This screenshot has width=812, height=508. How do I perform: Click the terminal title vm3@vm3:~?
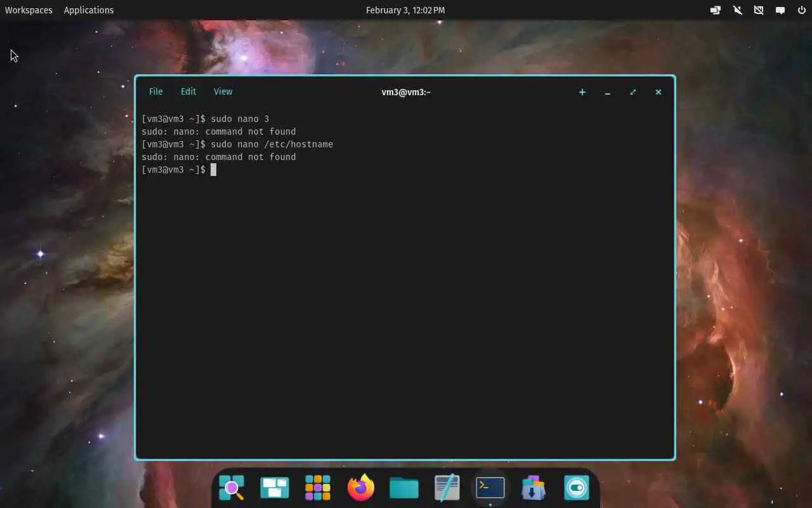pos(406,92)
